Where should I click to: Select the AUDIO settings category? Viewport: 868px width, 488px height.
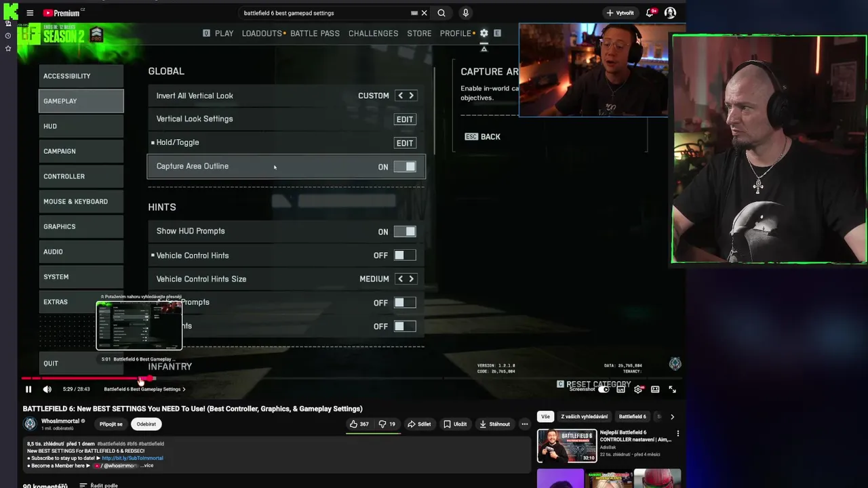click(x=81, y=251)
